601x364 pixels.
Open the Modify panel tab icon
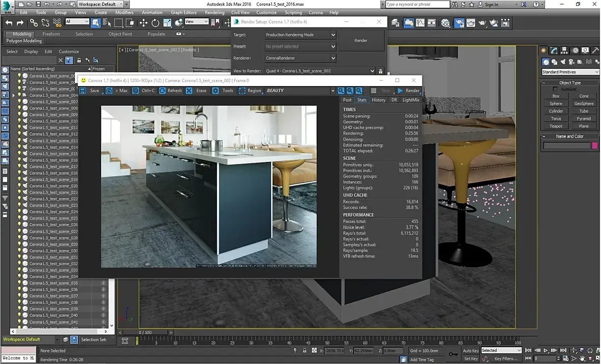(x=555, y=50)
